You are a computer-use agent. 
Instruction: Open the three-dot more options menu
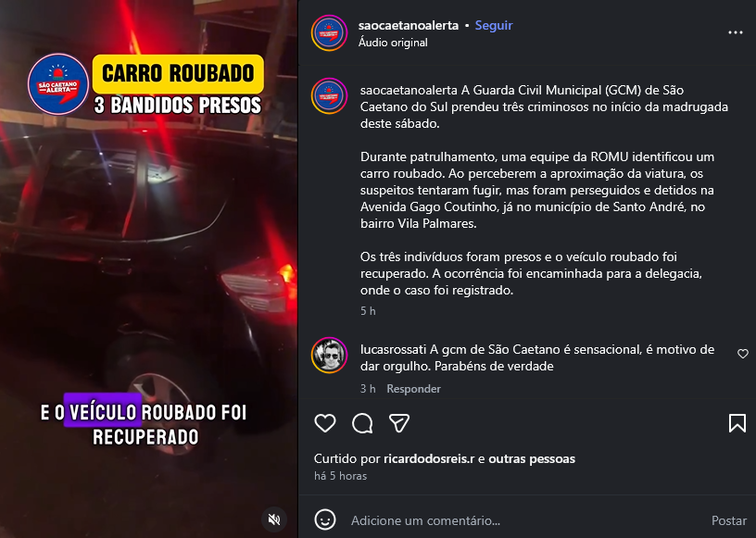coord(736,32)
